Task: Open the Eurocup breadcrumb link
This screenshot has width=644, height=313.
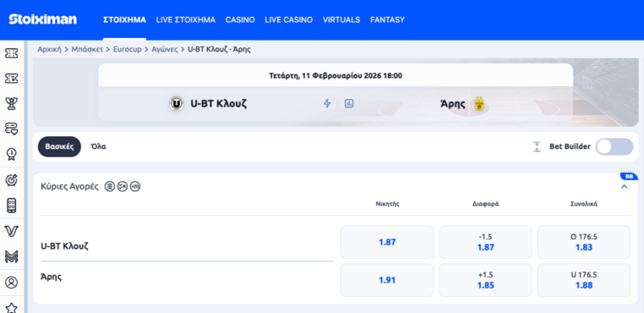Action: (x=128, y=49)
